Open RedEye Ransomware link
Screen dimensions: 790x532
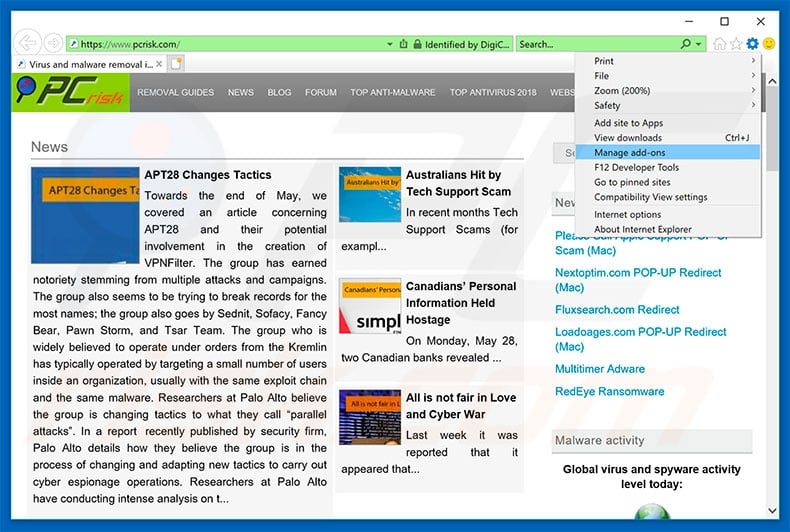pyautogui.click(x=609, y=391)
